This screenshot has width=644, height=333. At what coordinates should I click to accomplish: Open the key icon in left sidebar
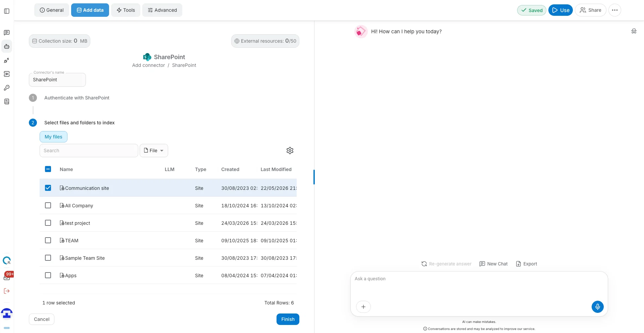(7, 88)
